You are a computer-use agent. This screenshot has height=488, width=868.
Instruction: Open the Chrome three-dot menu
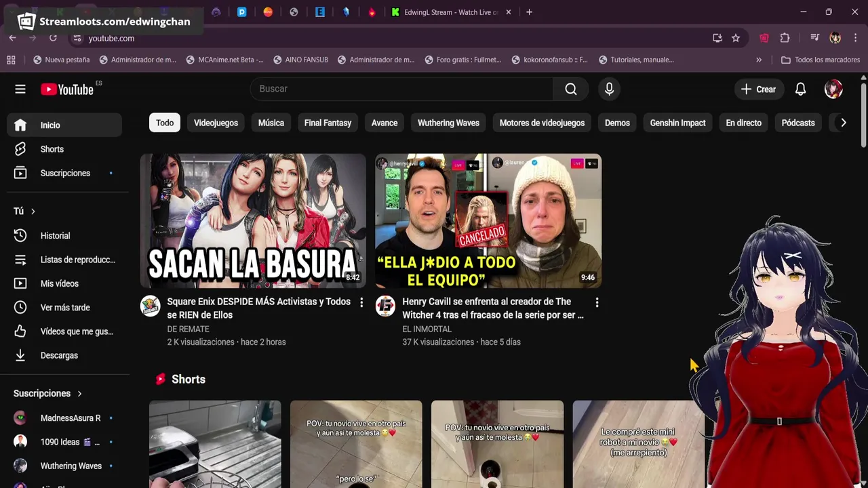856,38
